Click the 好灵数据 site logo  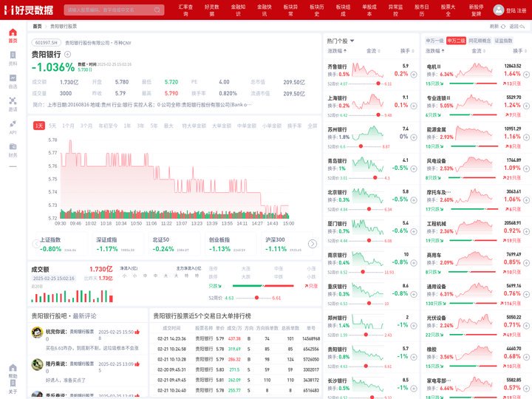pos(29,10)
